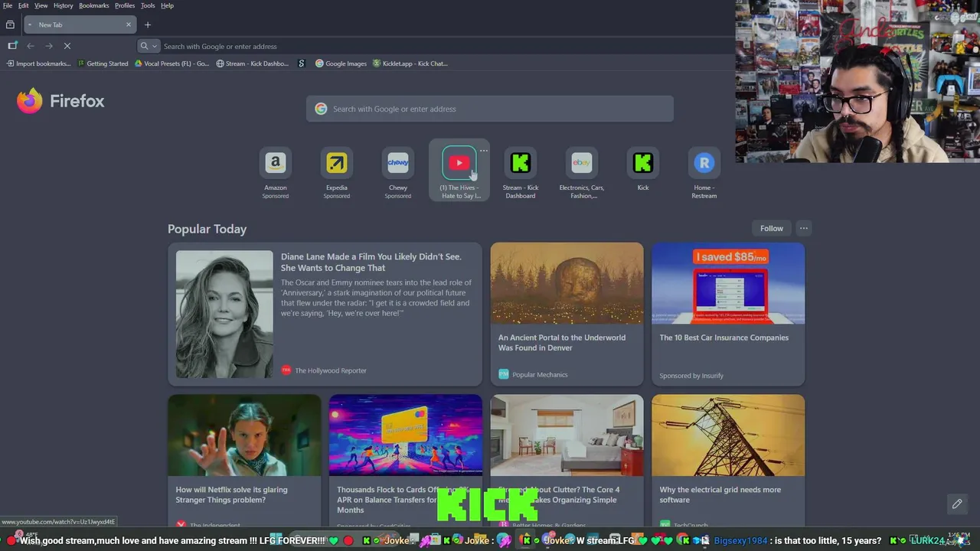Click the Popular Today heading
The height and width of the screenshot is (551, 980).
pos(207,229)
